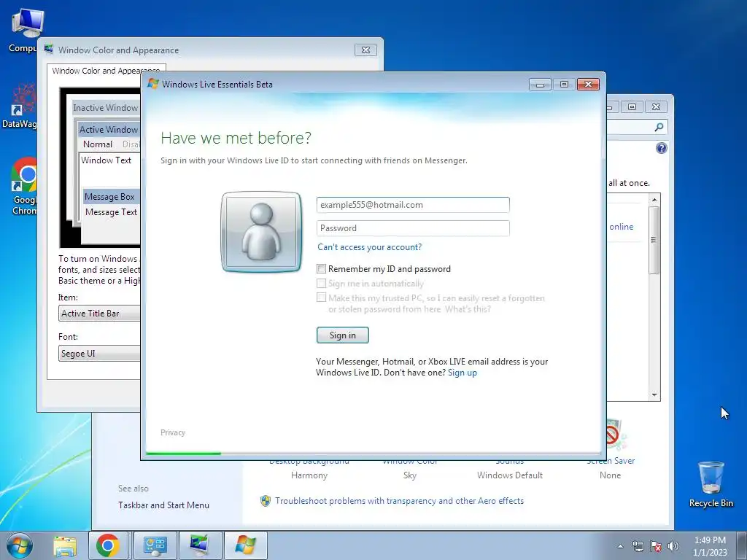Open the help question mark icon
The height and width of the screenshot is (560, 747).
tap(661, 148)
